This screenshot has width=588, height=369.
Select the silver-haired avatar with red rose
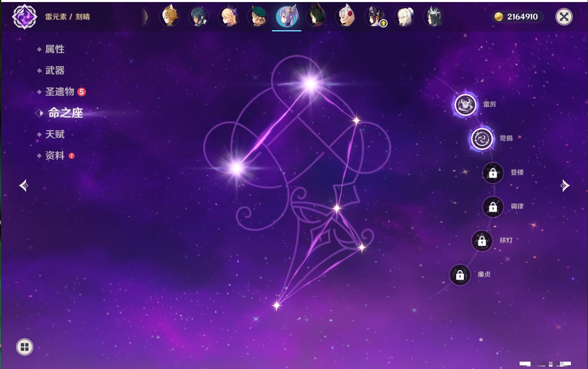(x=346, y=17)
